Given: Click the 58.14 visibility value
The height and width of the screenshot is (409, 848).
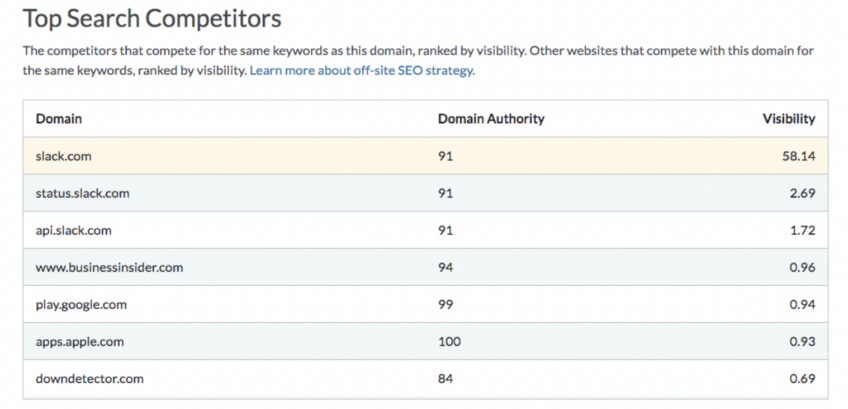Looking at the screenshot, I should click(x=798, y=156).
